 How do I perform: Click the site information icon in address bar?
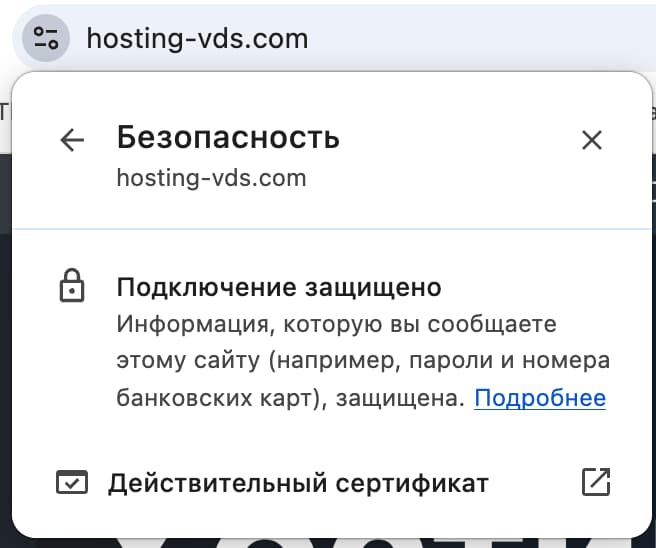(x=46, y=39)
